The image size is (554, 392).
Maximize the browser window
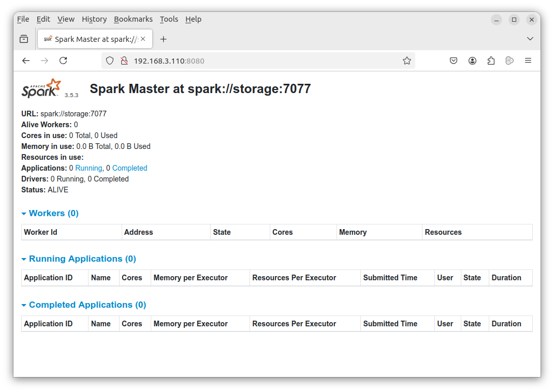514,20
